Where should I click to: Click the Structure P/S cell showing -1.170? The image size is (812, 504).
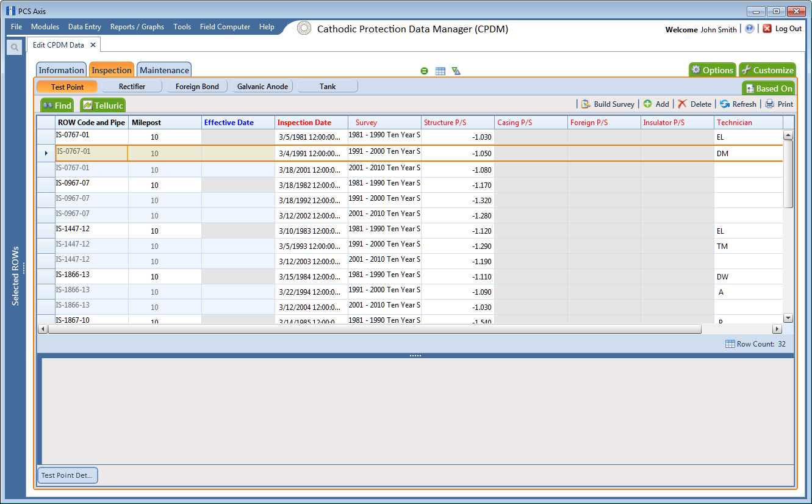tap(458, 185)
